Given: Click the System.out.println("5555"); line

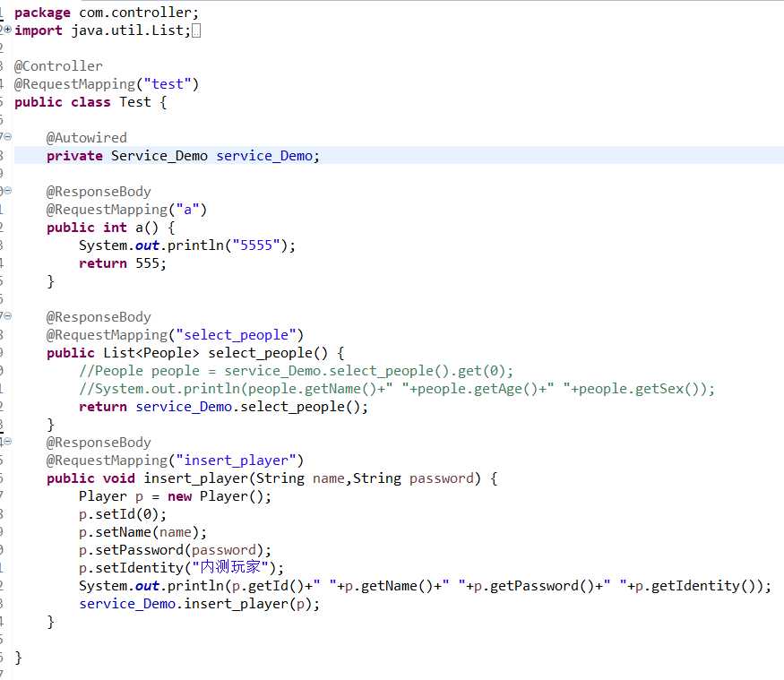Looking at the screenshot, I should click(x=187, y=245).
